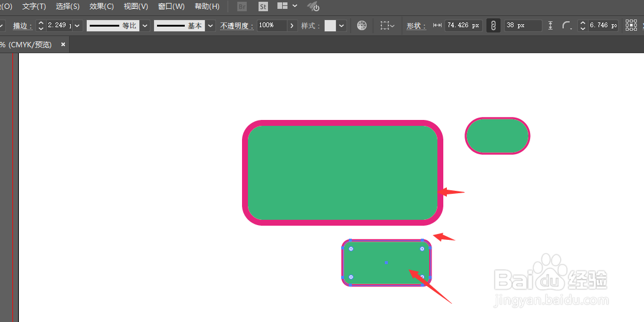Click the corner type icon

pyautogui.click(x=567, y=26)
